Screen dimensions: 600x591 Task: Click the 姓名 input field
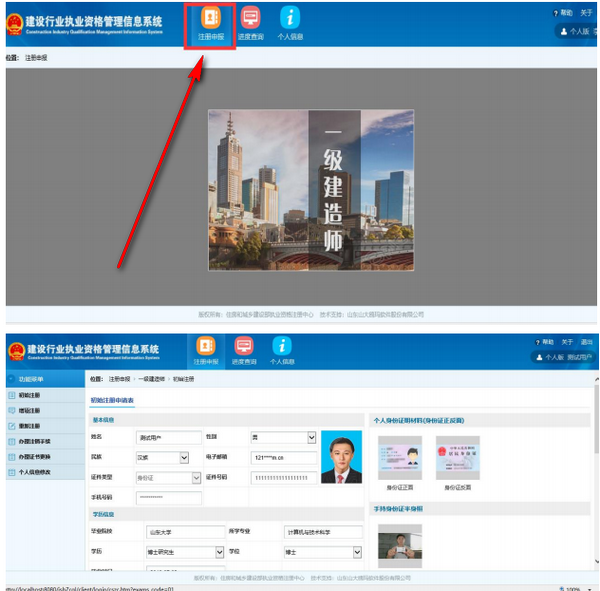point(168,438)
